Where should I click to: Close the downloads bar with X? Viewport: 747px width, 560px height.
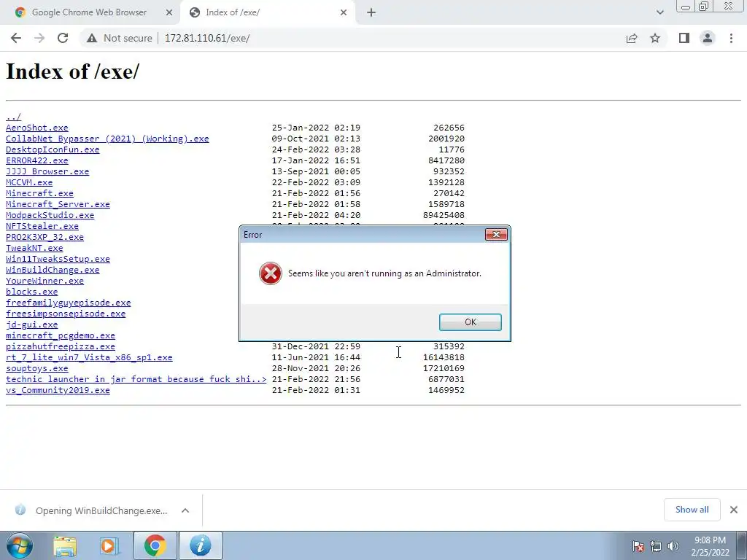point(734,510)
